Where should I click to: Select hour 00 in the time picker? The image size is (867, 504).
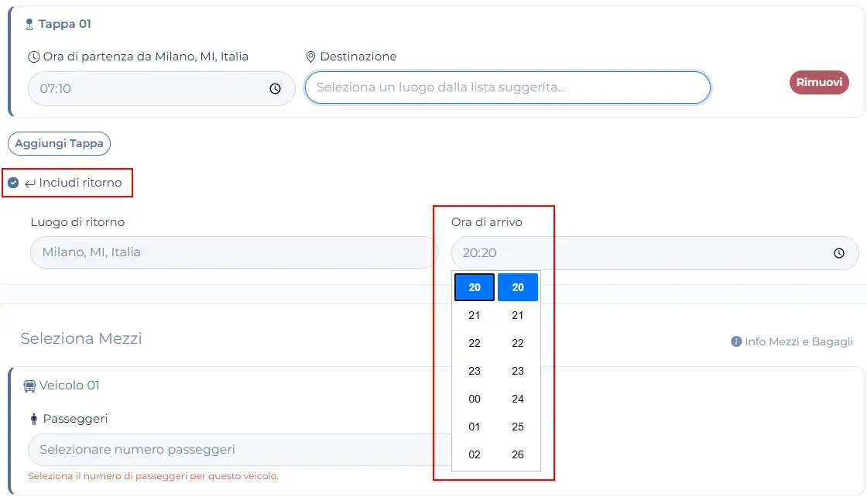(475, 399)
